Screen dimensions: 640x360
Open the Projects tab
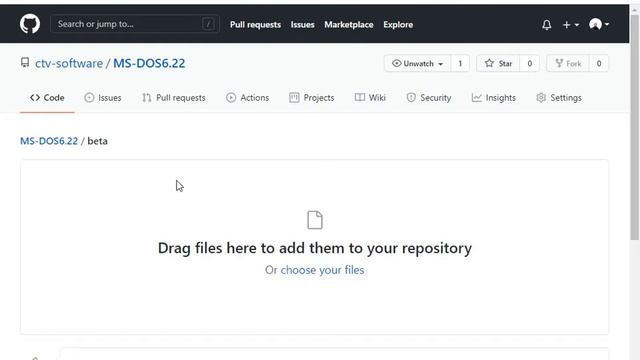click(312, 98)
